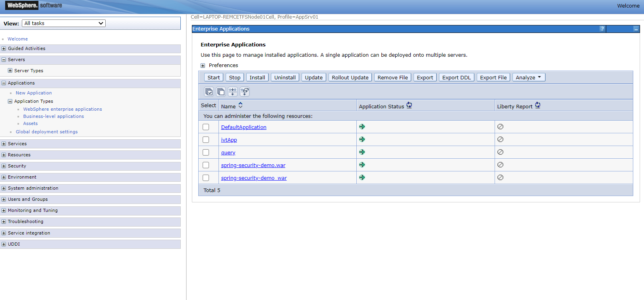Collapse the Applications navigation section
This screenshot has height=300, width=644.
[4, 83]
